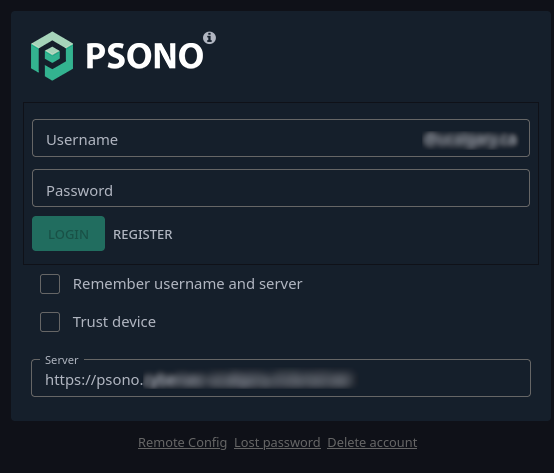Image resolution: width=554 pixels, height=473 pixels.
Task: Click the 'Username' placeholder label
Action: coord(82,140)
